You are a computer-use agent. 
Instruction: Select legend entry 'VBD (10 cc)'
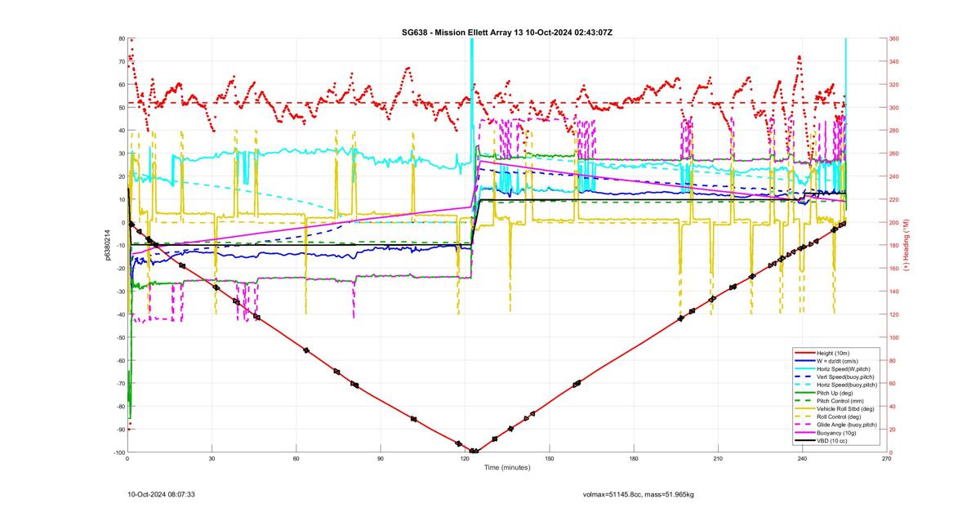(x=832, y=440)
